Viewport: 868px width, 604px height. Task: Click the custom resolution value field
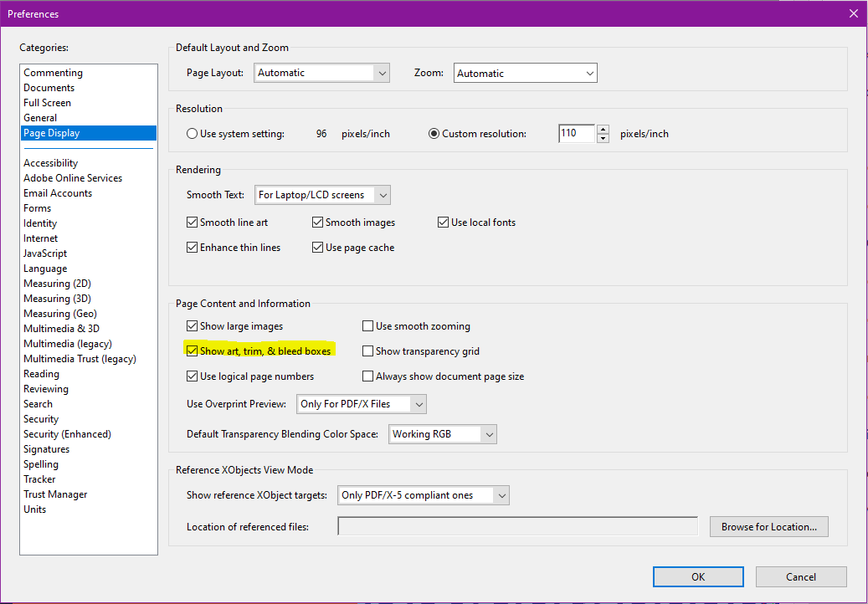pos(577,133)
